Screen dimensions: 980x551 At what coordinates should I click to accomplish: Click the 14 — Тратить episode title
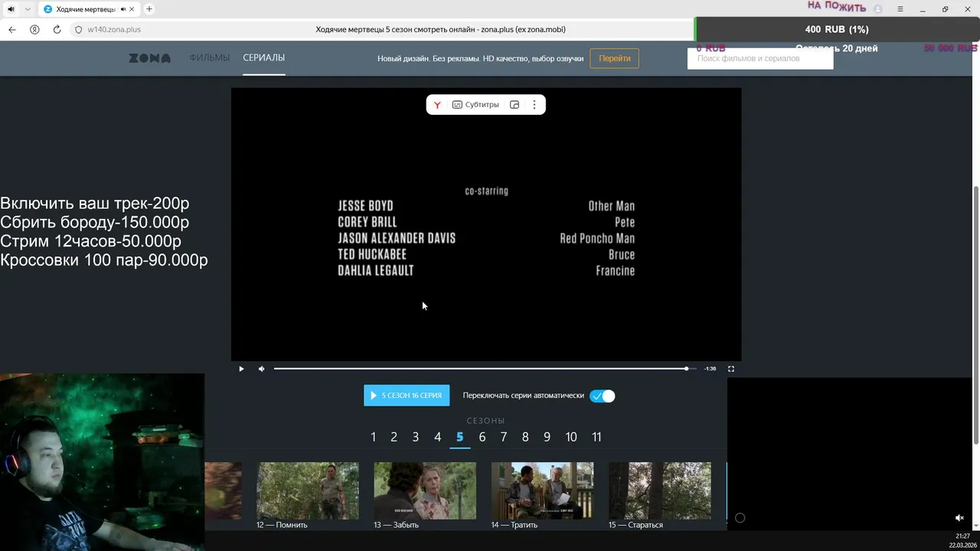click(514, 525)
